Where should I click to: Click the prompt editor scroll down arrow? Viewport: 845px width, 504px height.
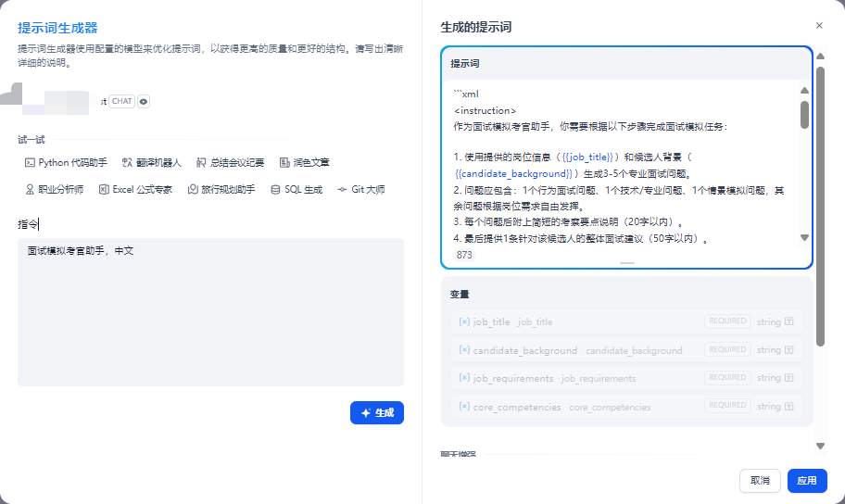pyautogui.click(x=804, y=238)
